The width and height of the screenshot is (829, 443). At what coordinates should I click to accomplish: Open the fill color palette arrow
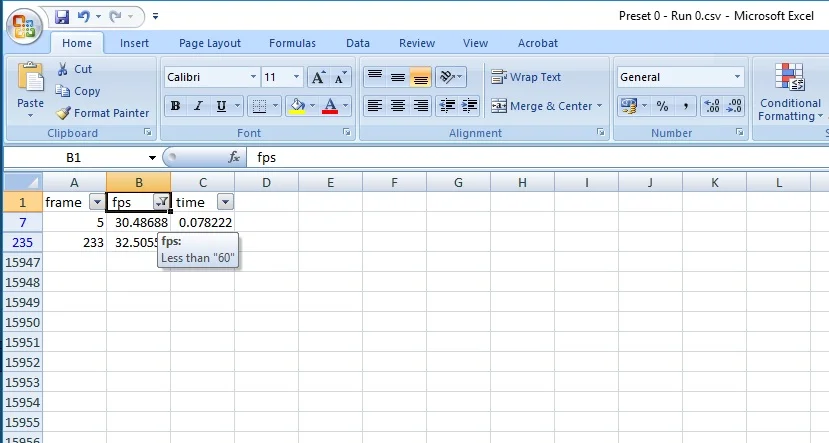[312, 106]
